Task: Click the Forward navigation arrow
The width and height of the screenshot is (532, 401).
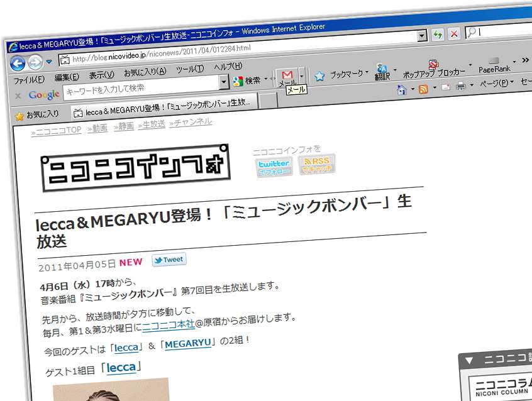Action: tap(35, 62)
